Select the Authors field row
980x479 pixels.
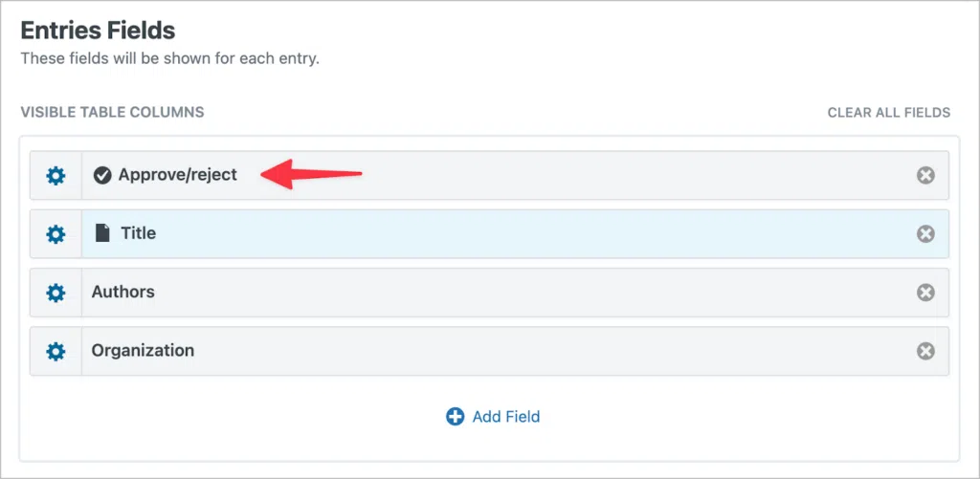pyautogui.click(x=489, y=293)
